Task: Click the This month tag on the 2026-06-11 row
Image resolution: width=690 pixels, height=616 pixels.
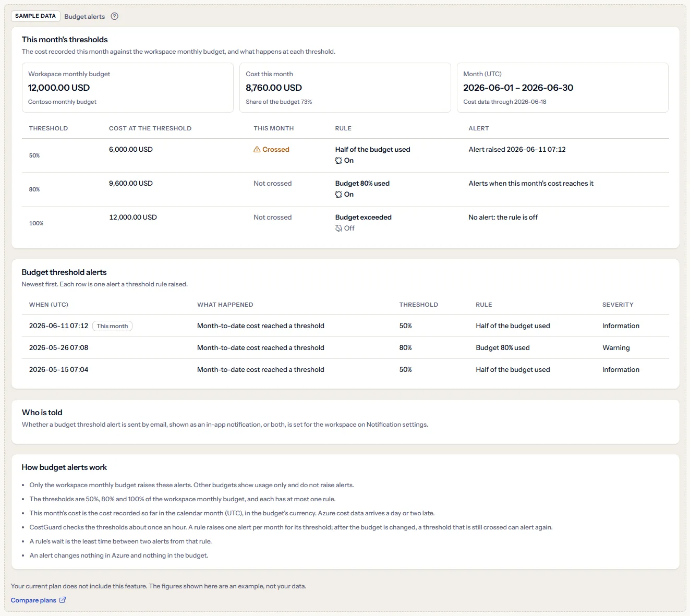Action: tap(112, 326)
